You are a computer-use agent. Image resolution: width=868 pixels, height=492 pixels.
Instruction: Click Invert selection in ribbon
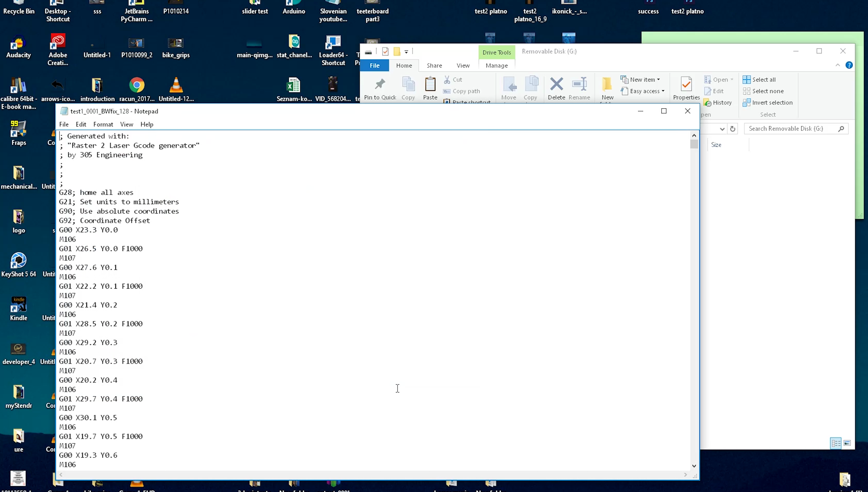[x=768, y=102]
